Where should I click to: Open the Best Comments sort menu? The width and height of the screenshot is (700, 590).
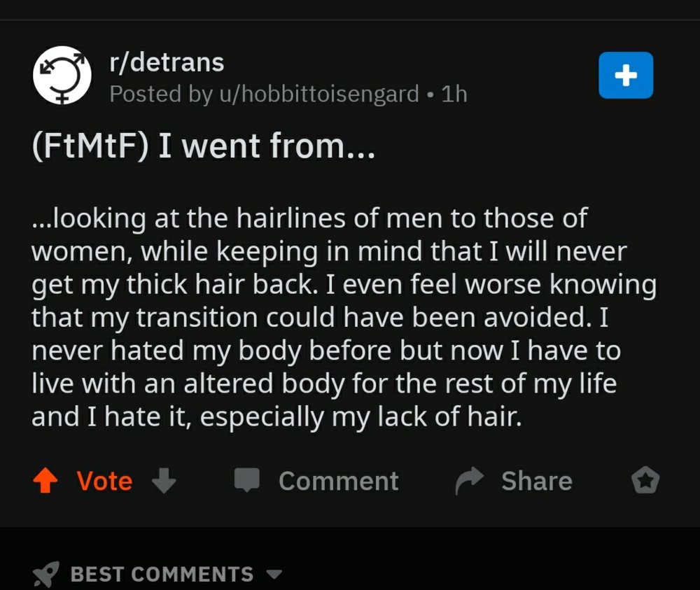[x=162, y=575]
